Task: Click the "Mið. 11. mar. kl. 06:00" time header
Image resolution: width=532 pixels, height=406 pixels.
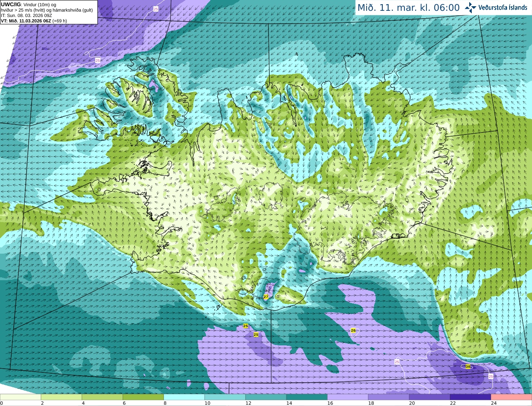Action: click(x=409, y=7)
